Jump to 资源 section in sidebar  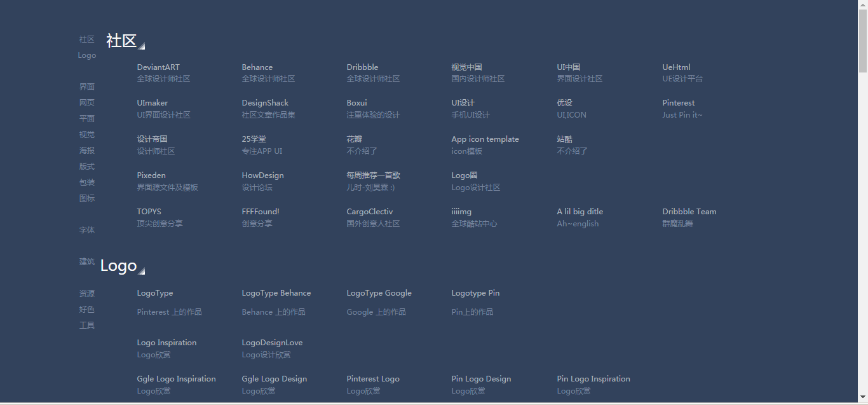click(87, 294)
